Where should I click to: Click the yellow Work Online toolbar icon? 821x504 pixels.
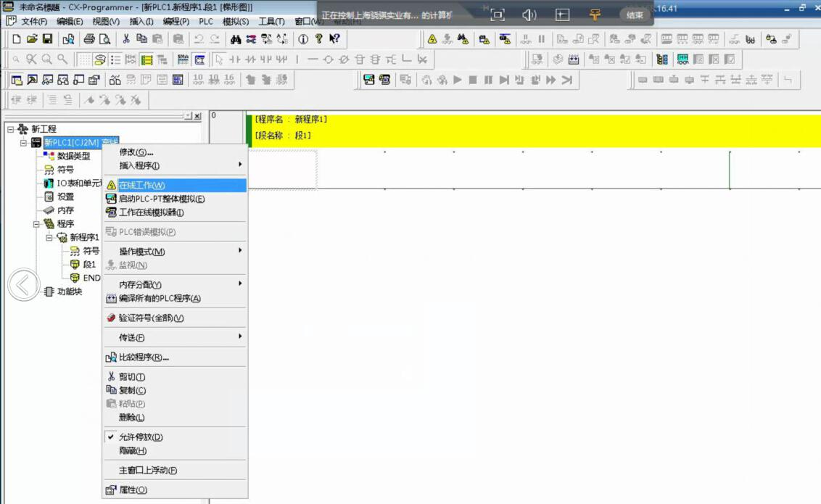[x=432, y=39]
